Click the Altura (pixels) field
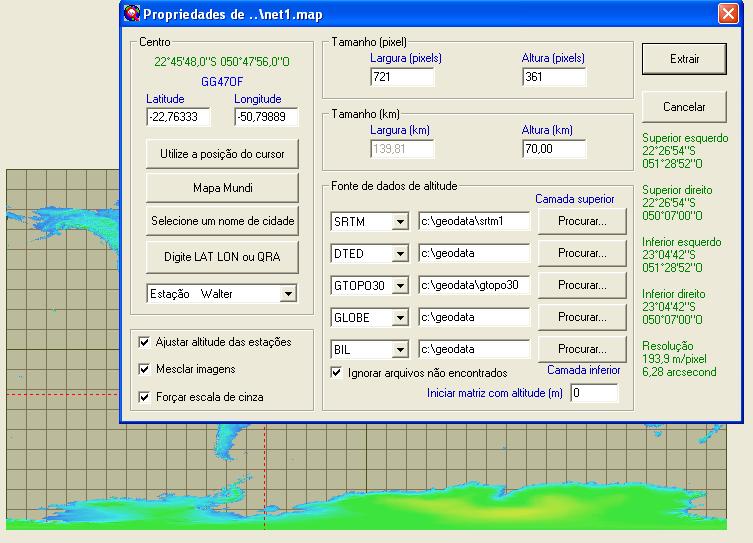This screenshot has width=753, height=543. (x=554, y=77)
